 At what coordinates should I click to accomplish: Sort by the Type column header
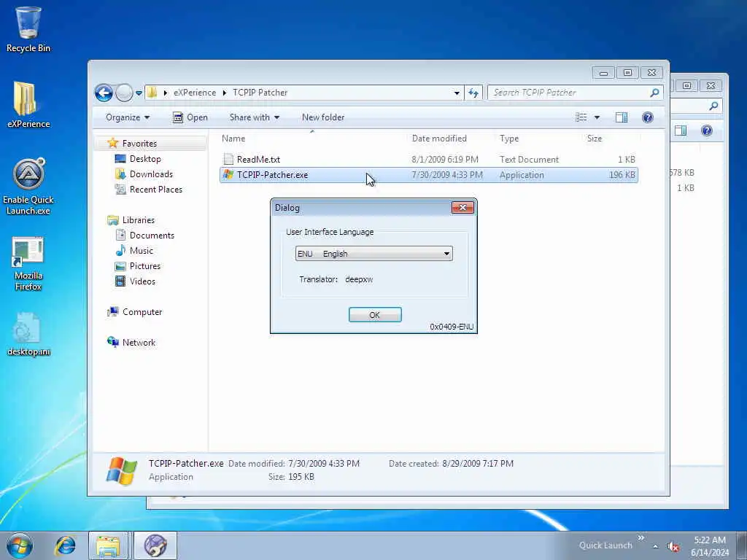pos(509,139)
